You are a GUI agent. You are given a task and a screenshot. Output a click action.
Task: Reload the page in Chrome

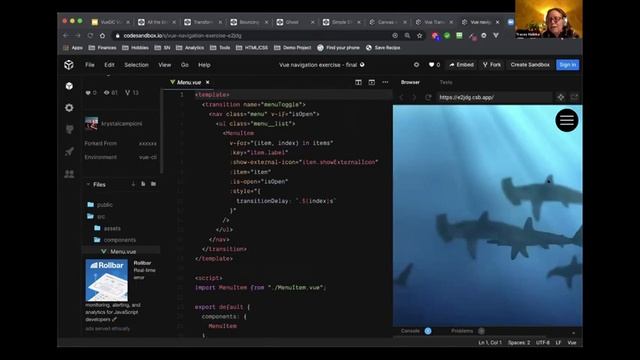[90, 36]
